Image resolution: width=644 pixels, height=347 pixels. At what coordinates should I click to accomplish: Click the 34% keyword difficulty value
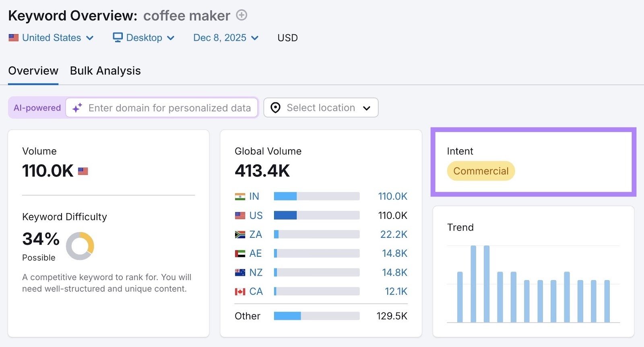[x=41, y=239]
